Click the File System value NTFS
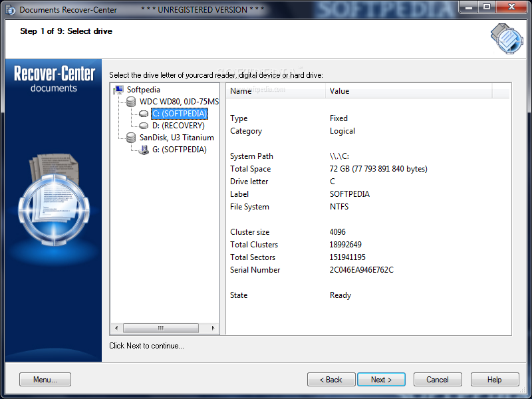The image size is (532, 399). pyautogui.click(x=339, y=207)
